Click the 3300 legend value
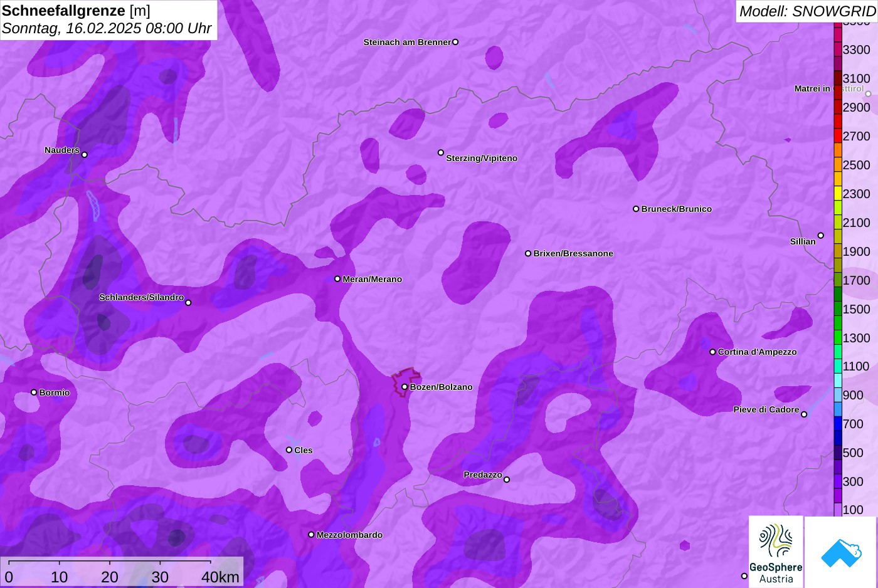878x588 pixels. tap(856, 50)
